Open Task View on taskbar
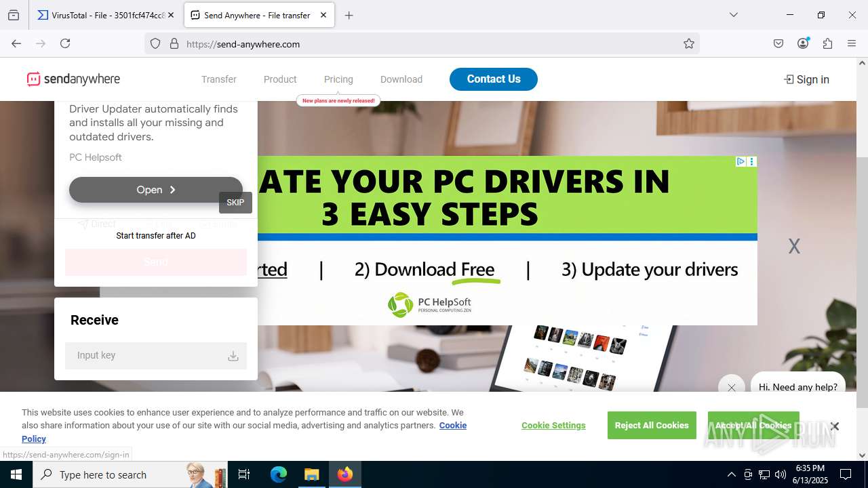The height and width of the screenshot is (488, 868). coord(244,474)
